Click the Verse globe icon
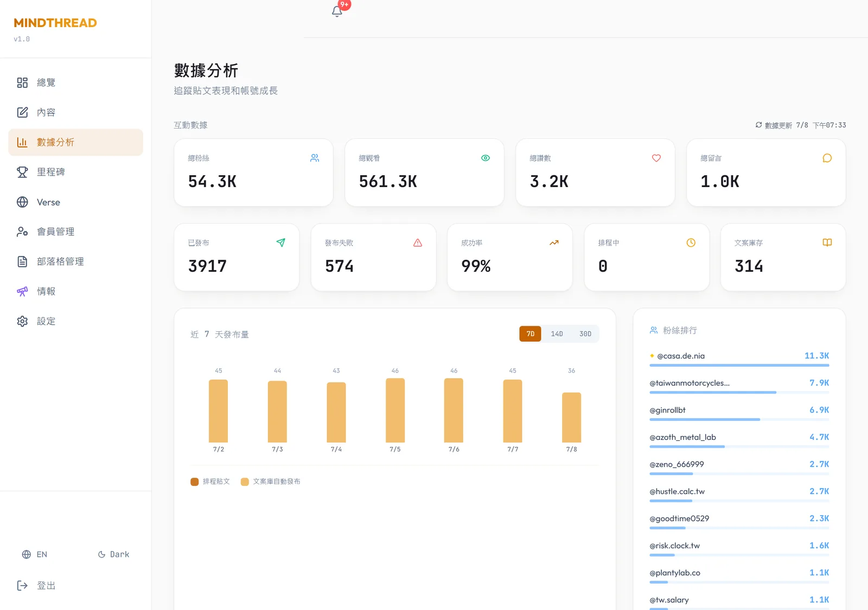The height and width of the screenshot is (610, 868). coord(22,202)
